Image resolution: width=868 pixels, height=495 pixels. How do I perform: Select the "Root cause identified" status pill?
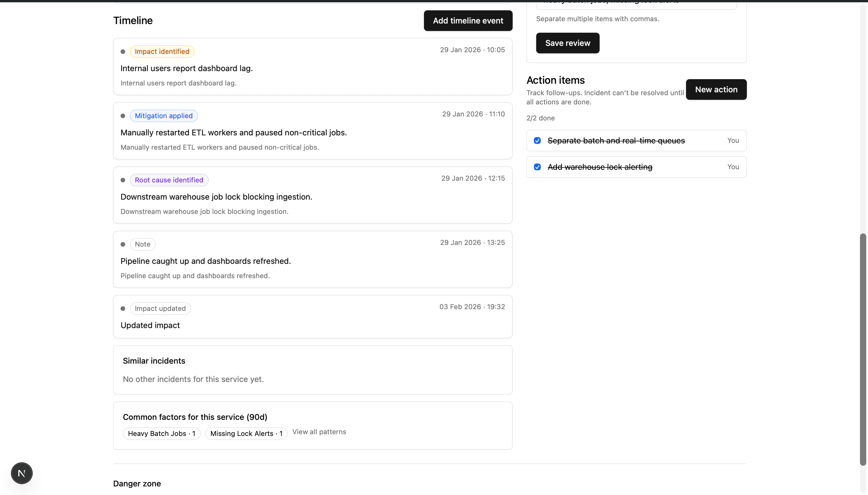[168, 180]
